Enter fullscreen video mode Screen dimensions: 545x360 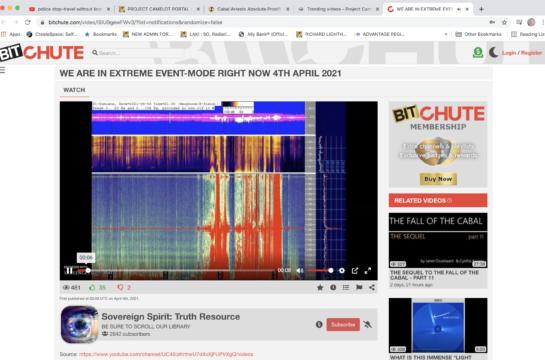tap(368, 270)
